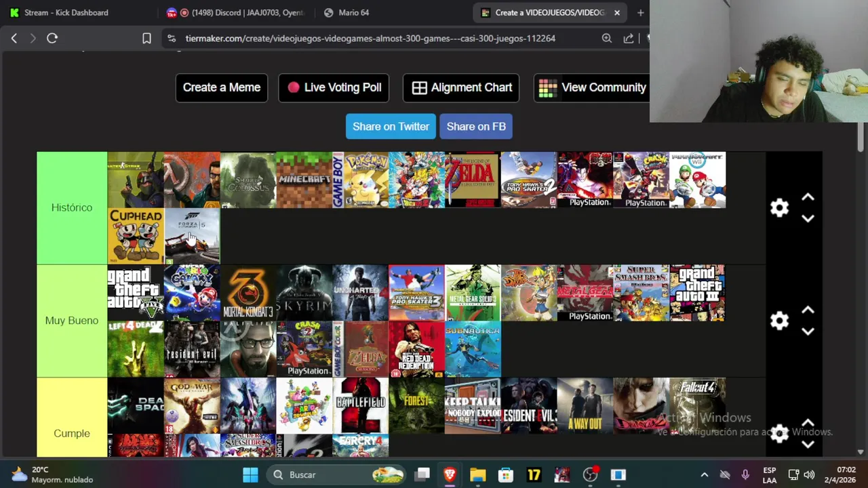Choose the Grand Theft Auto III tile

point(698,293)
